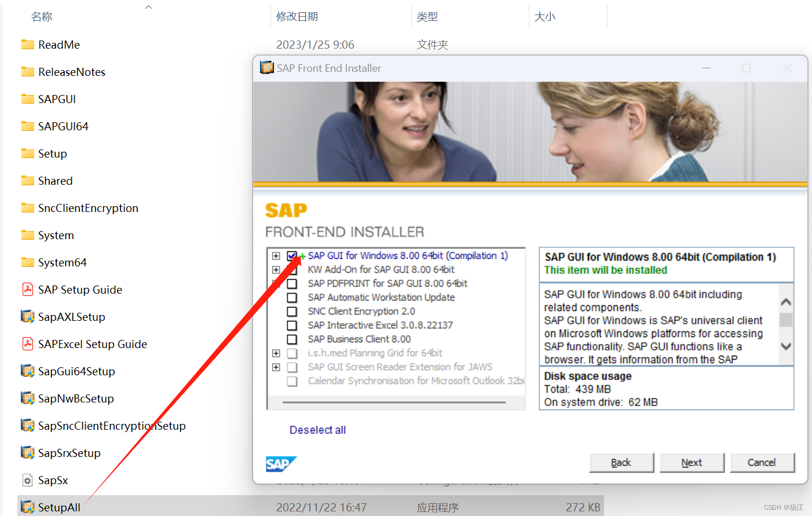Click the Next button
The width and height of the screenshot is (812, 516).
pos(692,463)
